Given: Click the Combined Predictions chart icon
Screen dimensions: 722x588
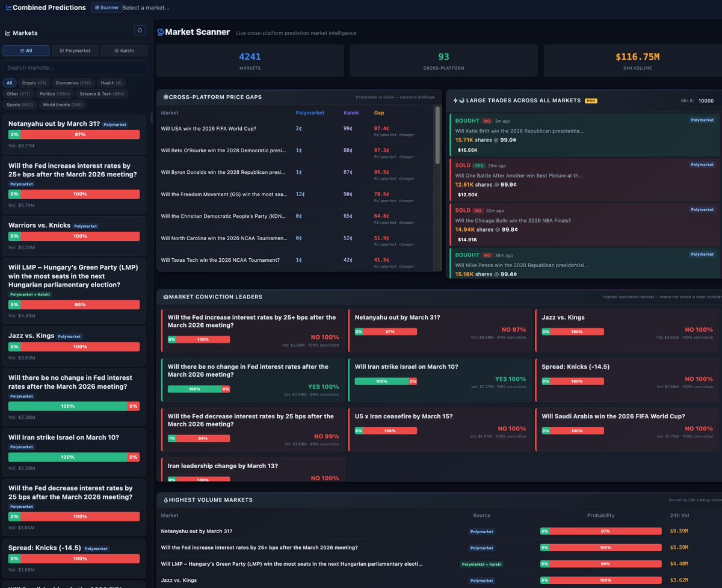Looking at the screenshot, I should [7, 8].
